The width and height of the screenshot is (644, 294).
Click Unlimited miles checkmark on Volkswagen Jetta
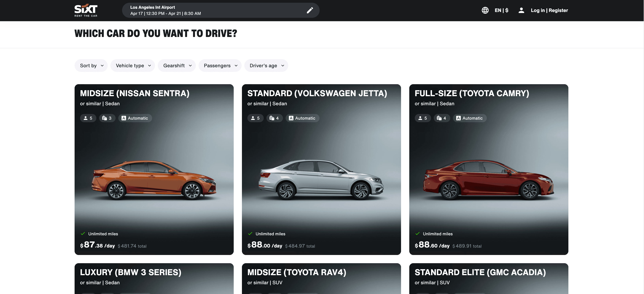tap(250, 234)
